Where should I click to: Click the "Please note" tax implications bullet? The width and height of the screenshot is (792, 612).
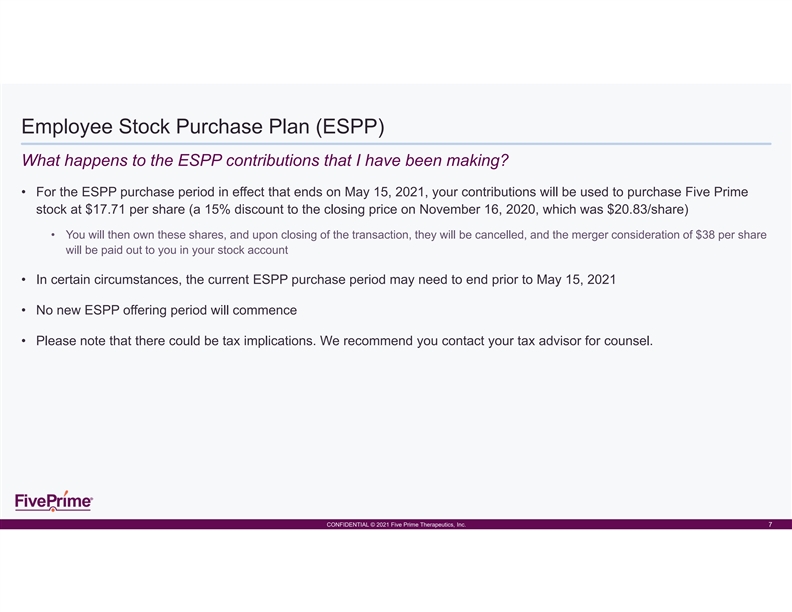(344, 340)
